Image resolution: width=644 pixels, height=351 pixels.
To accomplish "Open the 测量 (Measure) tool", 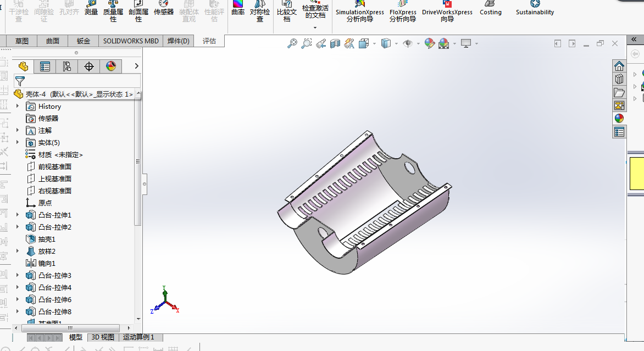I will pos(91,8).
